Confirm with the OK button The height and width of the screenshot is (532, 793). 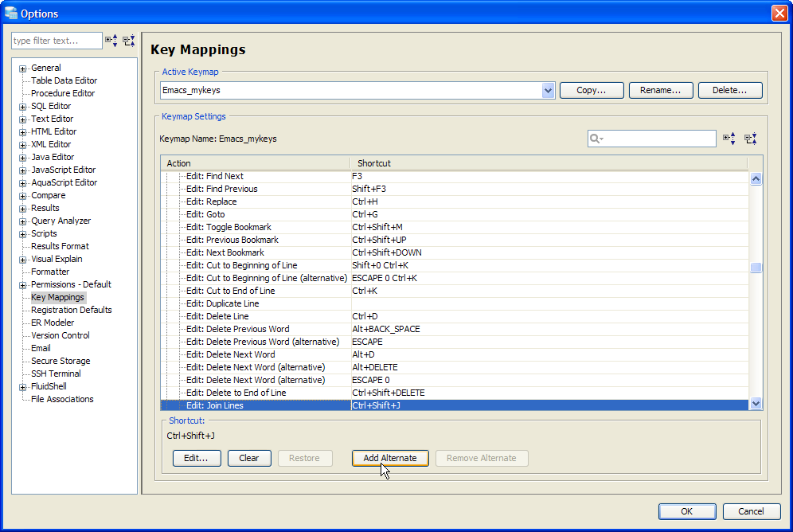687,511
